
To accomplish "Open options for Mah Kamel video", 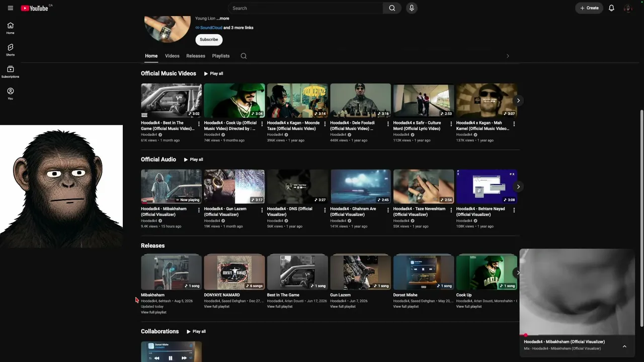I will pyautogui.click(x=514, y=124).
